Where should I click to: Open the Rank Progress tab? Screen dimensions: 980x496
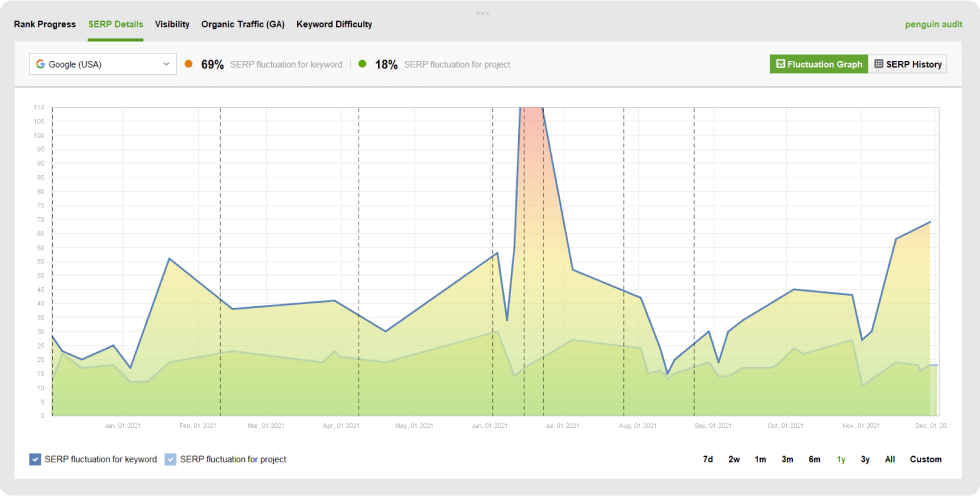coord(45,24)
